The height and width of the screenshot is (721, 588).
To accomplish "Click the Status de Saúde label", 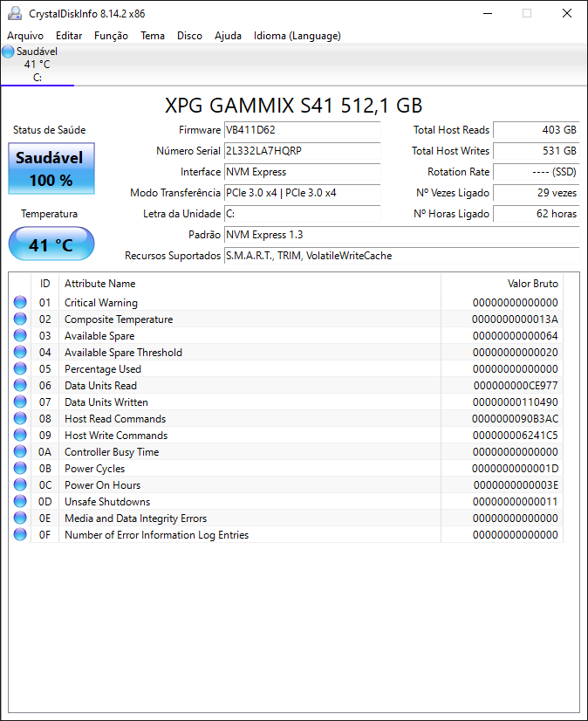I will point(49,130).
